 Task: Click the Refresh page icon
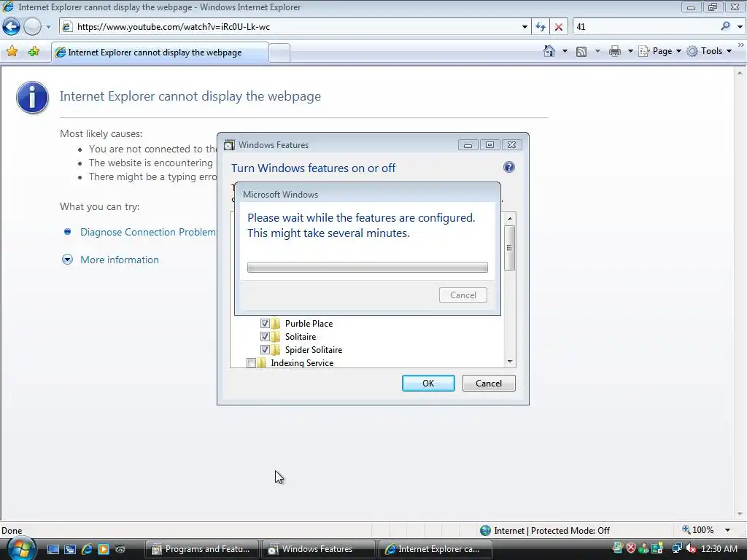(541, 27)
